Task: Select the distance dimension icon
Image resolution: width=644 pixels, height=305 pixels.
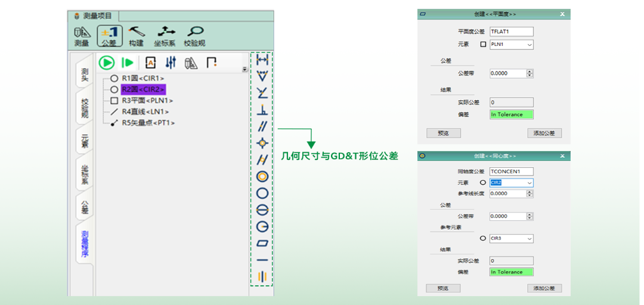Action: pyautogui.click(x=262, y=60)
